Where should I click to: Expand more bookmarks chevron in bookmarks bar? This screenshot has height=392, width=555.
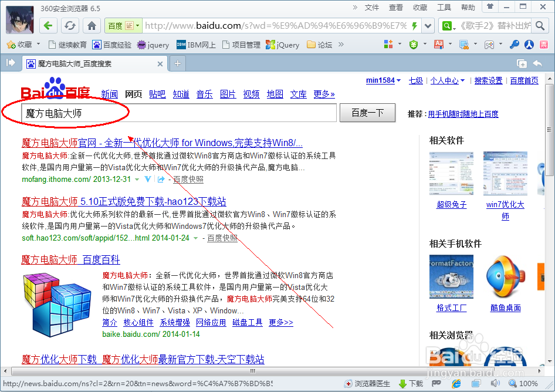341,44
